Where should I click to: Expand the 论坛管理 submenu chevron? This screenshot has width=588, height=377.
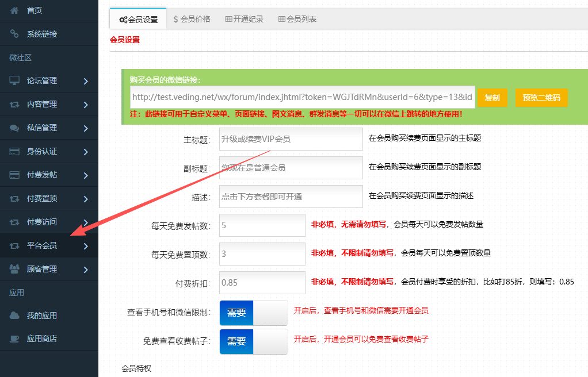(x=86, y=81)
